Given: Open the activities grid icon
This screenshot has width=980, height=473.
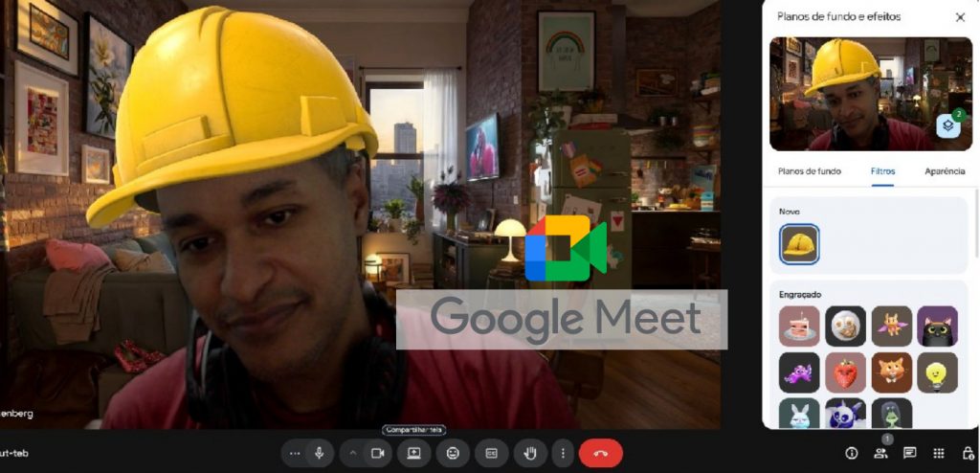Looking at the screenshot, I should 938,454.
